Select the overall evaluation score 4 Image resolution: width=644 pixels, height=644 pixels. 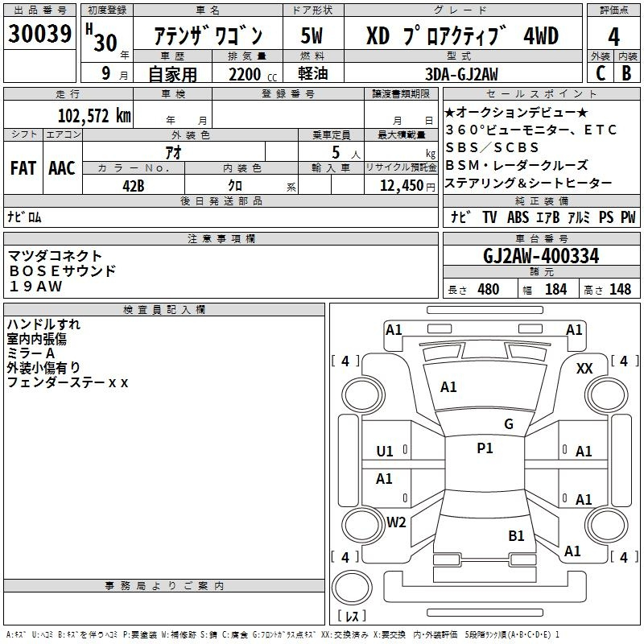pos(613,35)
